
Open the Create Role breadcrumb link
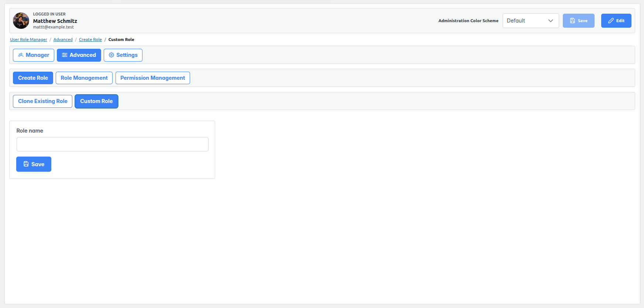click(90, 40)
